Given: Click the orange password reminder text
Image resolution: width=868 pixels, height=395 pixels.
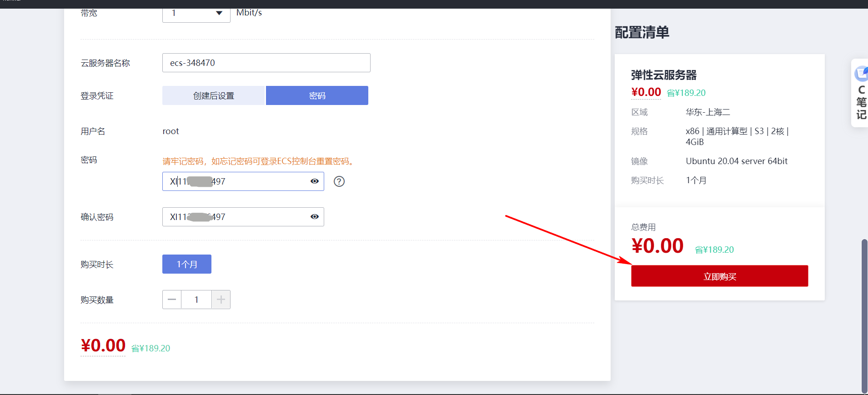Looking at the screenshot, I should pyautogui.click(x=260, y=161).
